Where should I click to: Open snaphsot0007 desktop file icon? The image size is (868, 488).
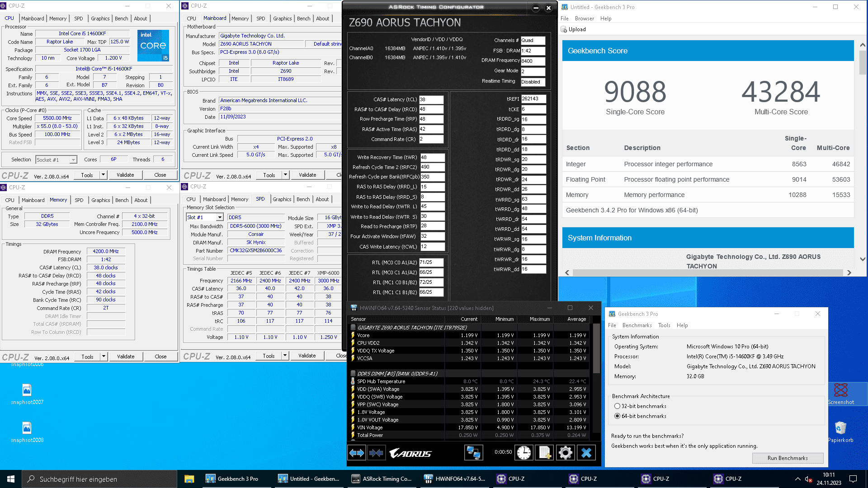click(27, 390)
